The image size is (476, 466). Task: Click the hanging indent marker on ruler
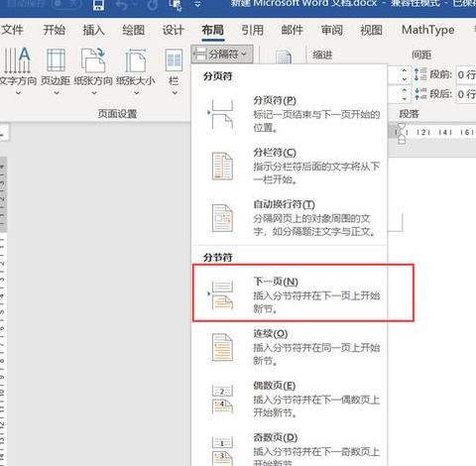[x=402, y=136]
